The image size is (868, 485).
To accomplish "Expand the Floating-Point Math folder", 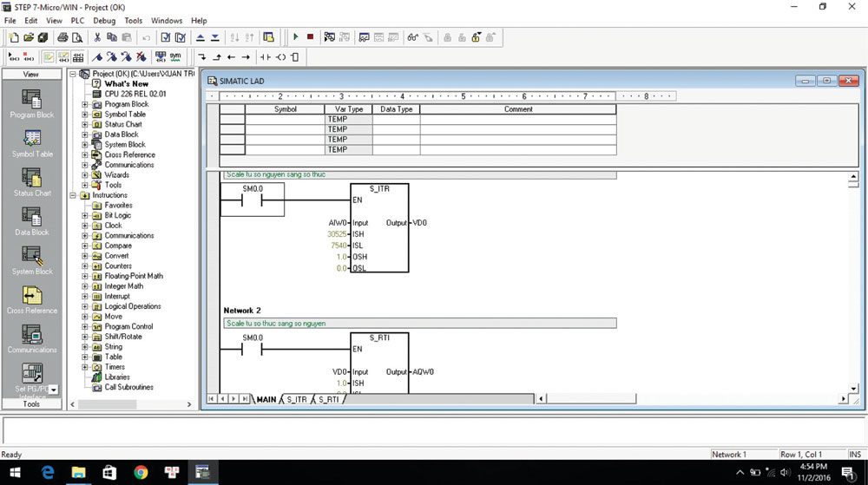I will [85, 276].
